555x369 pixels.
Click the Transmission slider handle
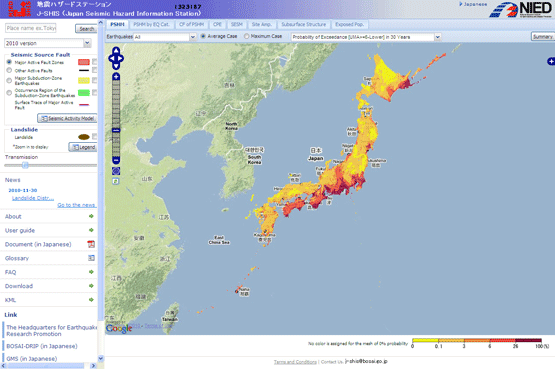[x=25, y=165]
